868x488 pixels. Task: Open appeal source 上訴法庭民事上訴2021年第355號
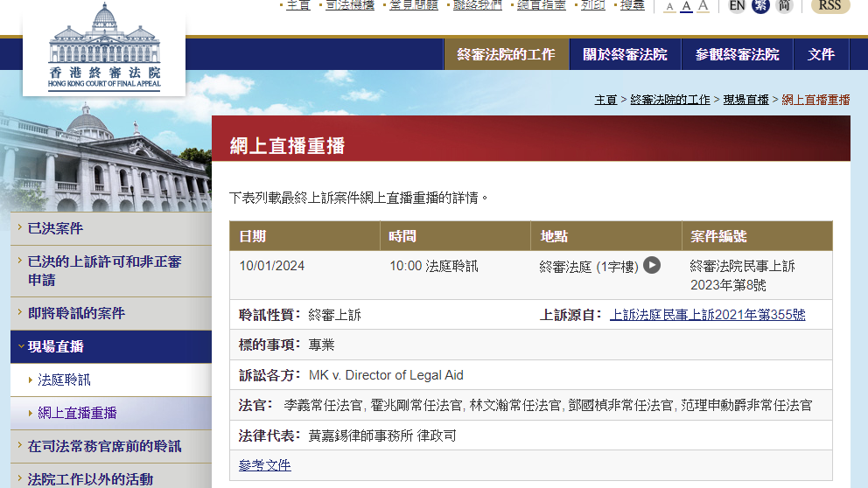(707, 315)
